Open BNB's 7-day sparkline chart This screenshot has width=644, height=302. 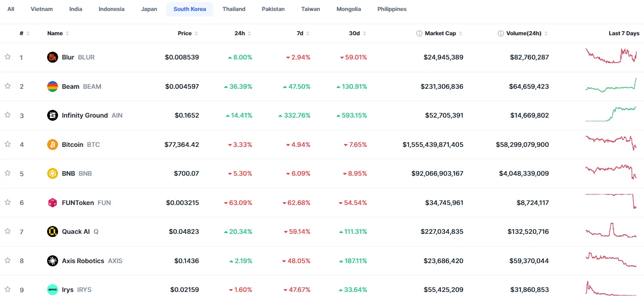(611, 172)
